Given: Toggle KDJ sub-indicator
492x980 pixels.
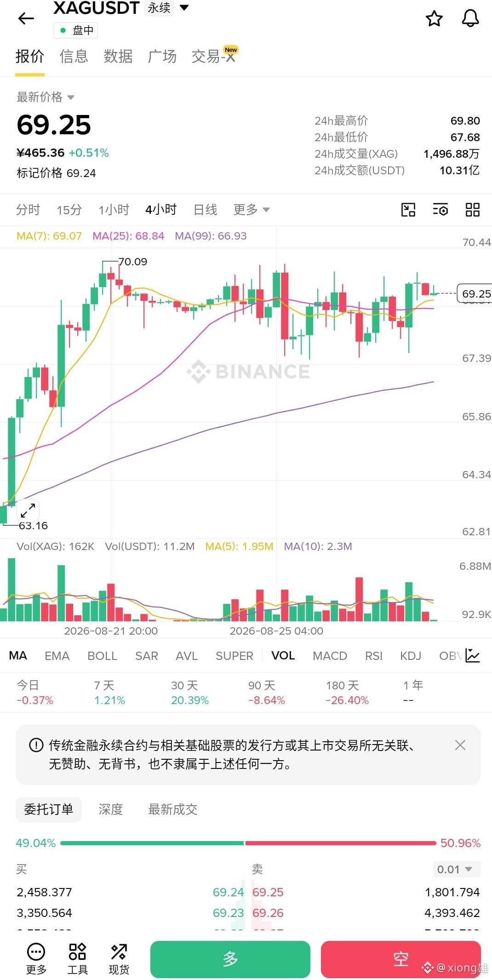Looking at the screenshot, I should tap(411, 655).
